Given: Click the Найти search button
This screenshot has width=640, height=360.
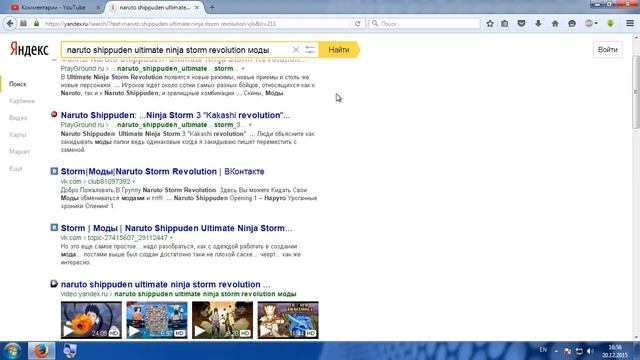Looking at the screenshot, I should [x=339, y=50].
